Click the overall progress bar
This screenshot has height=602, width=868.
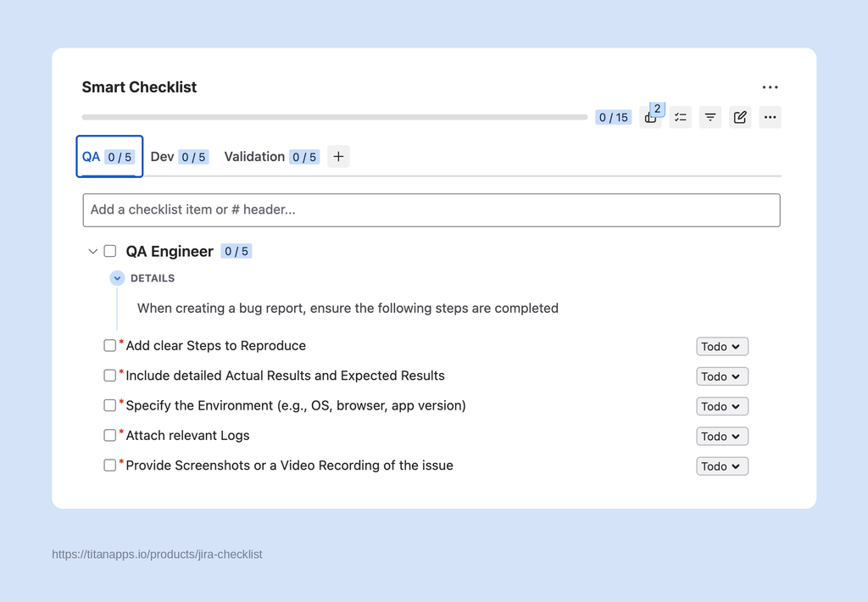(x=334, y=117)
